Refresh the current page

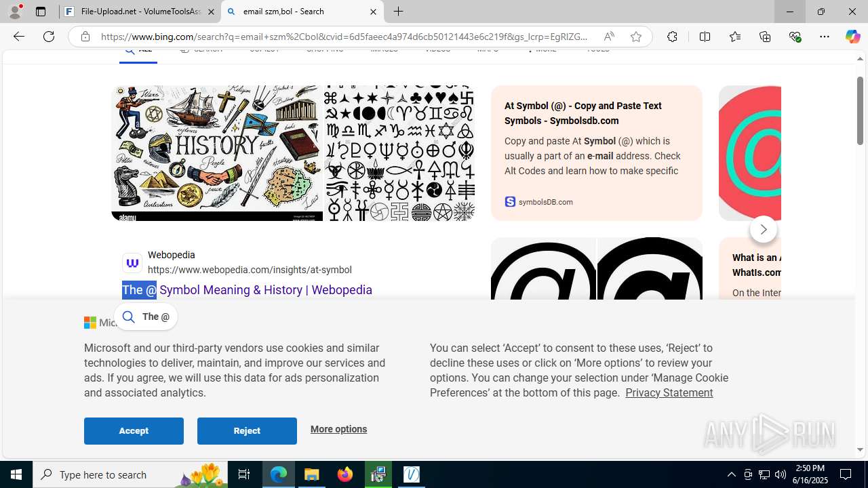coord(49,37)
